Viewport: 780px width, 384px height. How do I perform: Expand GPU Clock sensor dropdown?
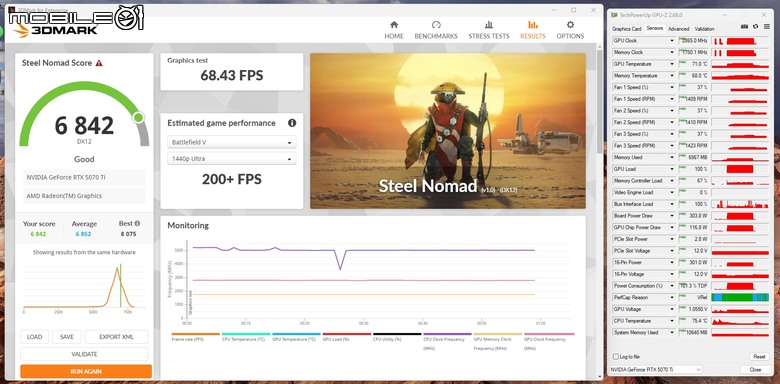pyautogui.click(x=672, y=41)
